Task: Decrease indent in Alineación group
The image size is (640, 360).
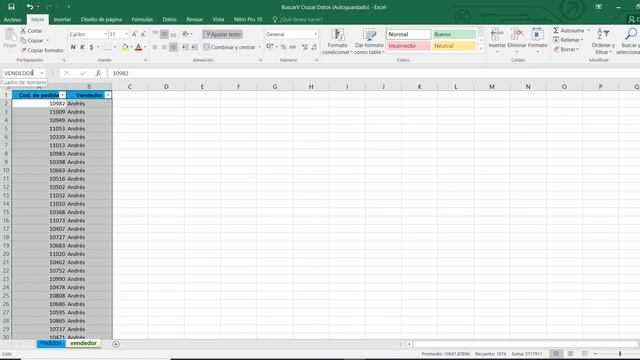Action: click(x=185, y=47)
